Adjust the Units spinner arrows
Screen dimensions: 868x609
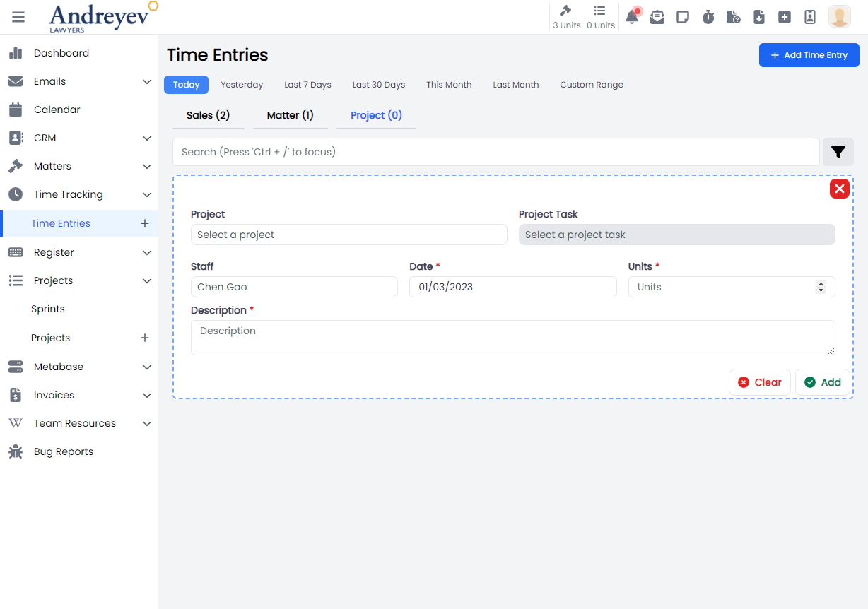click(x=821, y=287)
